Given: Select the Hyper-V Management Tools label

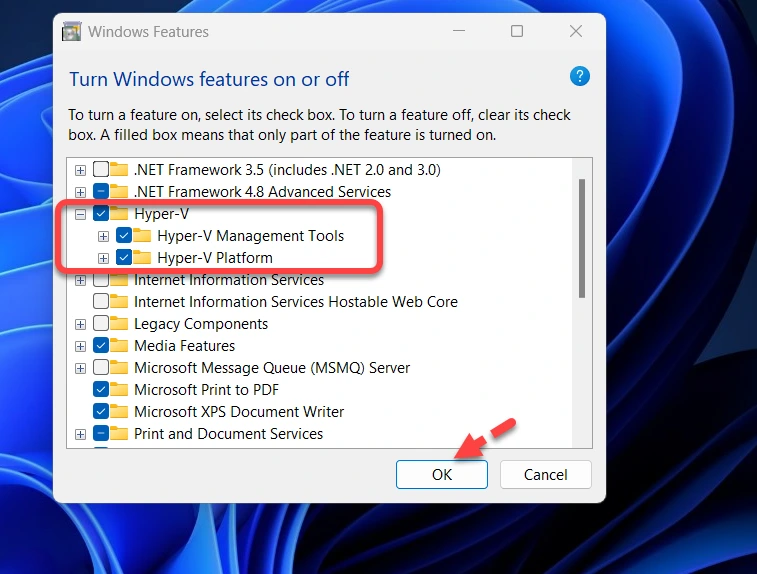Looking at the screenshot, I should pos(251,236).
